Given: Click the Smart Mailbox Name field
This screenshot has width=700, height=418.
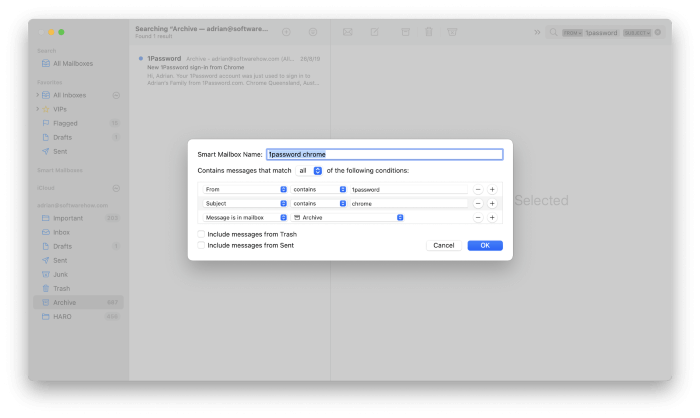Looking at the screenshot, I should (x=384, y=154).
